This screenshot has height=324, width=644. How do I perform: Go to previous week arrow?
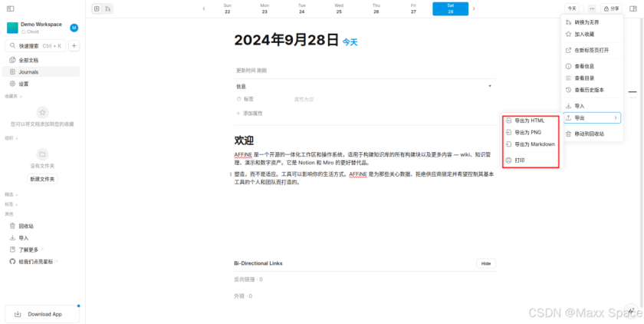[x=204, y=8]
